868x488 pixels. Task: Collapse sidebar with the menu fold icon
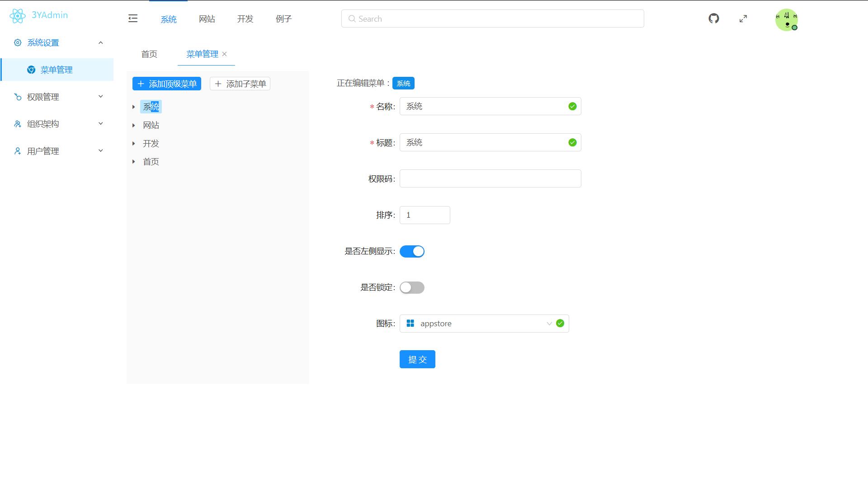point(133,19)
